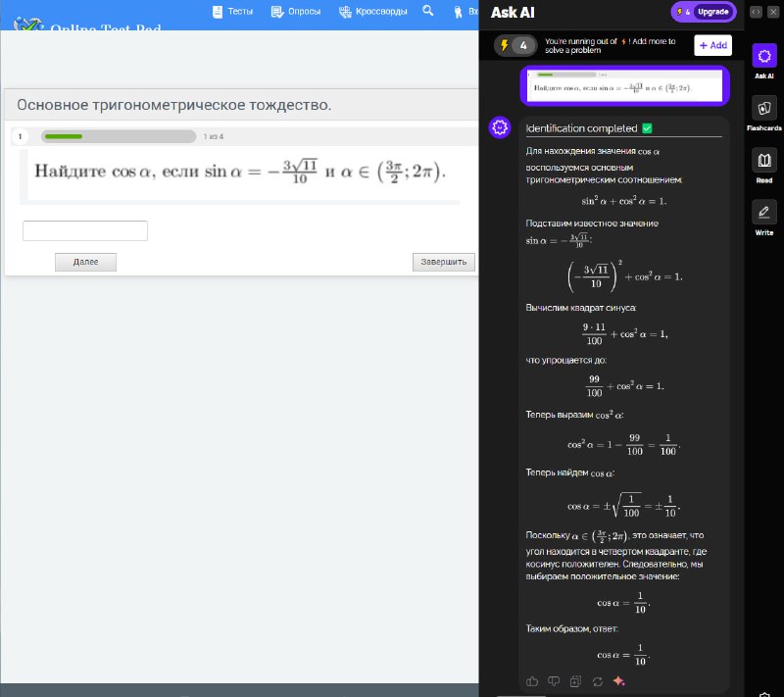
Task: Go to the Кроссворды section
Action: (373, 12)
